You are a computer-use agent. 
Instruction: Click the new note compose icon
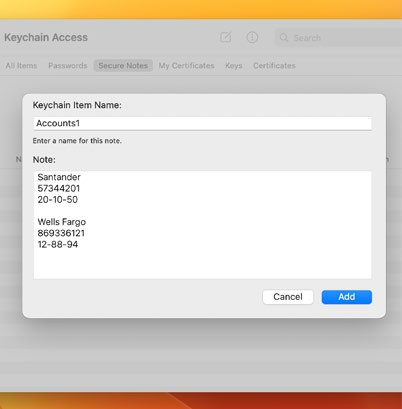[x=226, y=37]
